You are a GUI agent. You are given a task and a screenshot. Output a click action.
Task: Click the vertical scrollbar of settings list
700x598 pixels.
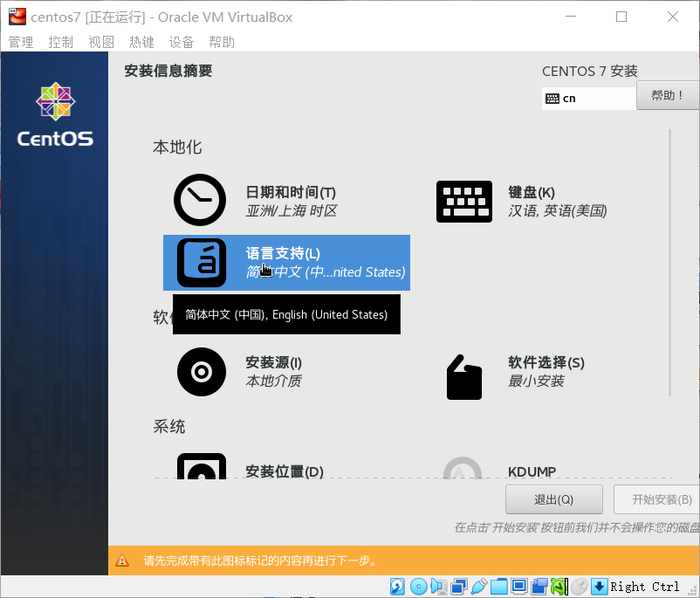(669, 263)
